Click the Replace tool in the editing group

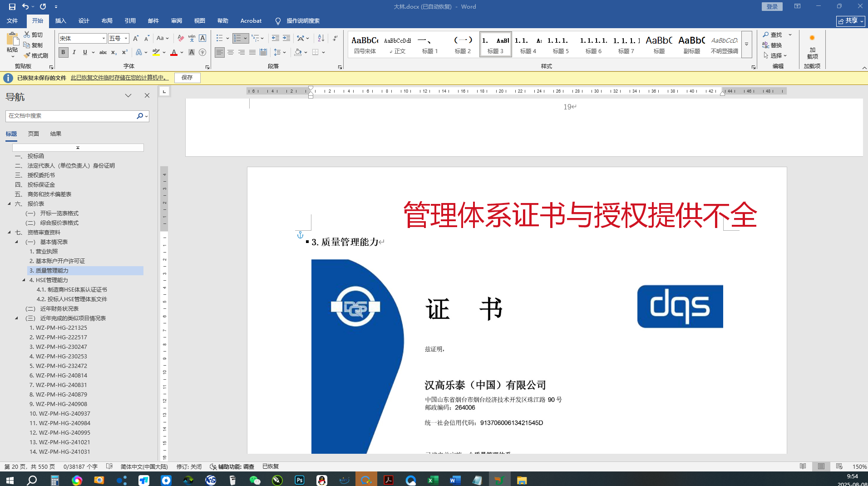[x=772, y=45]
